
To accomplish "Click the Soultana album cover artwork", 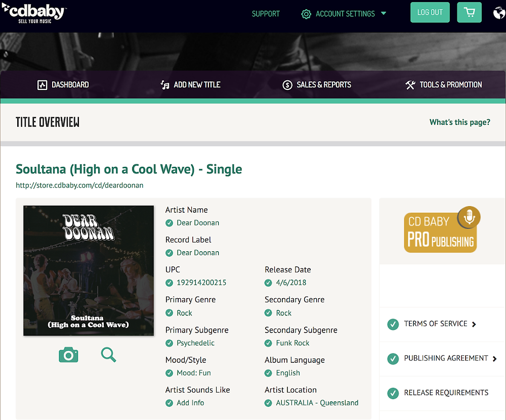I will pyautogui.click(x=89, y=271).
